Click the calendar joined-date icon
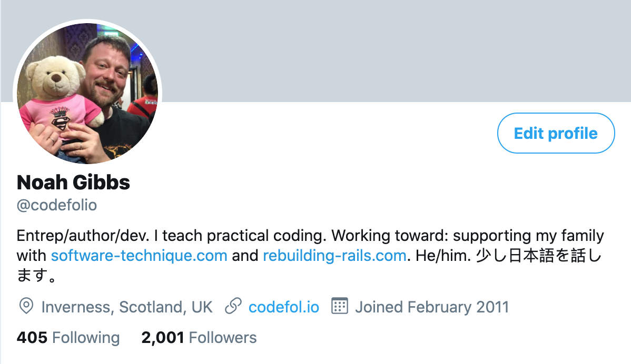 pyautogui.click(x=340, y=306)
